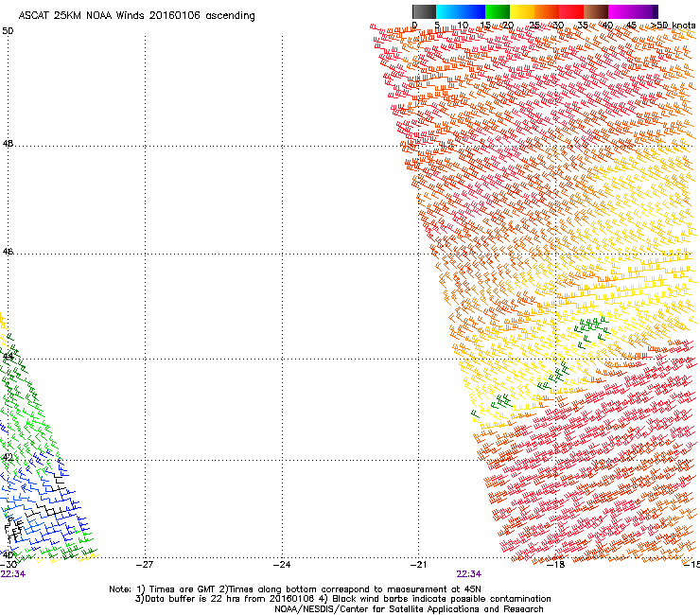700x615 pixels.
Task: Click the note line starting '3)Data buffer is 22 hrs'
Action: (342, 599)
